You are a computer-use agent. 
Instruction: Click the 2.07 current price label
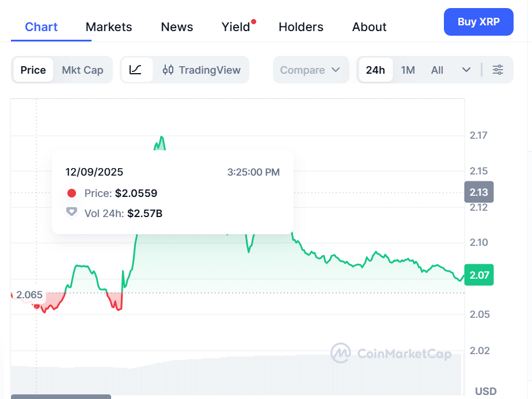[x=479, y=275]
